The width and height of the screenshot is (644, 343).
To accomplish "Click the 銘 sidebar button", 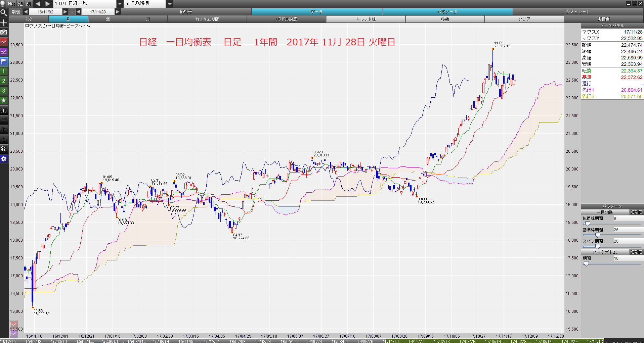I will tap(4, 149).
